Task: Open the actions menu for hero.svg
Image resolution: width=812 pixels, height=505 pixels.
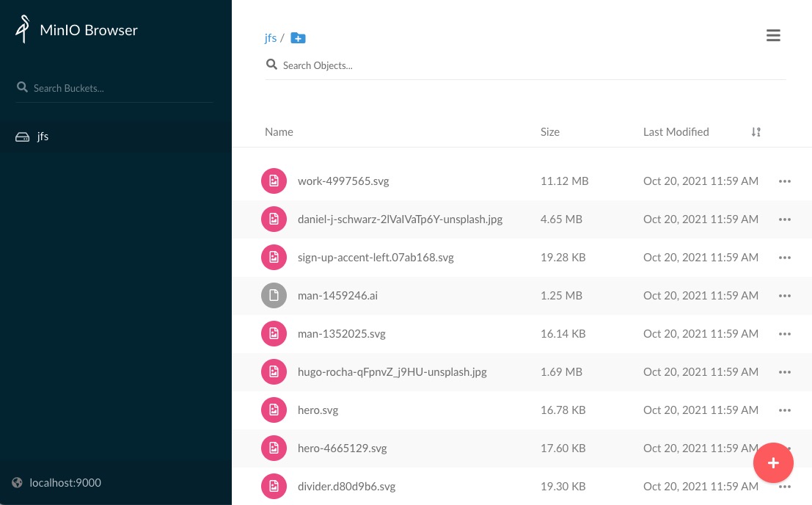Action: point(785,410)
